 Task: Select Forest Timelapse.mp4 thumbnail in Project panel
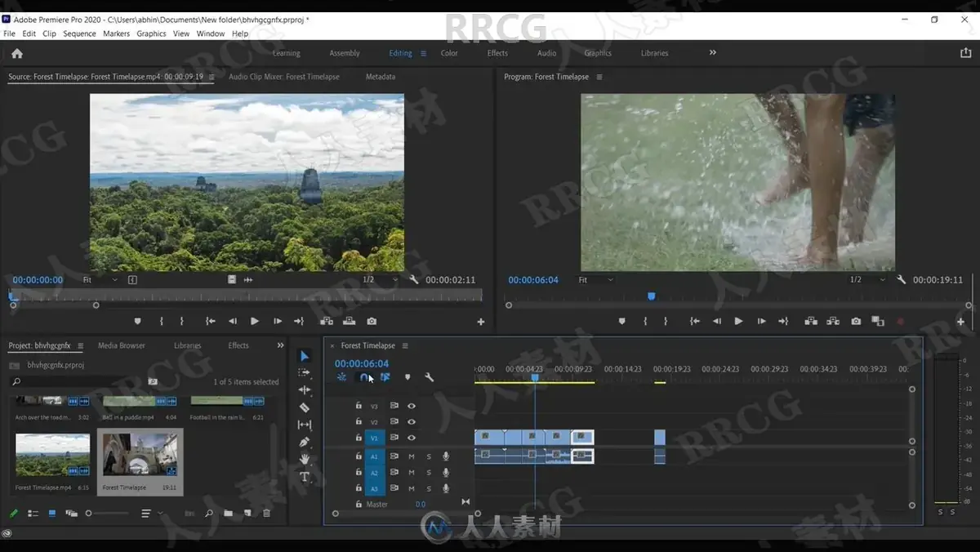pos(53,456)
